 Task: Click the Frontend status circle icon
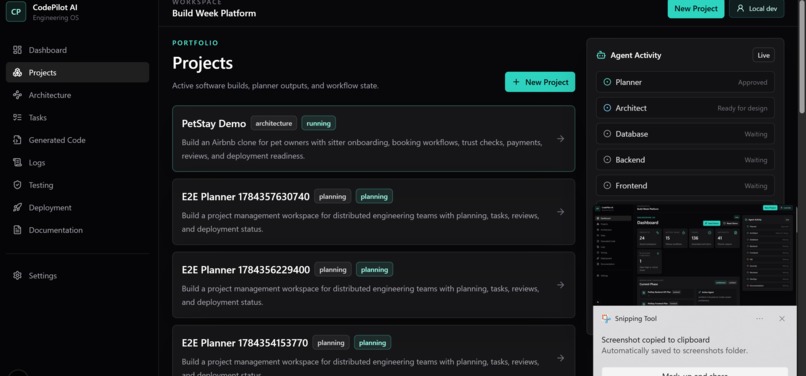point(607,186)
